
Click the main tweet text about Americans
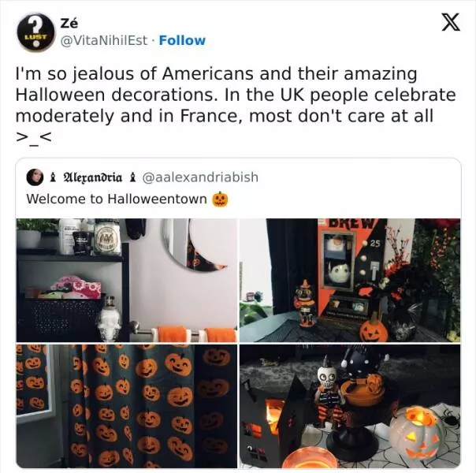[236, 105]
